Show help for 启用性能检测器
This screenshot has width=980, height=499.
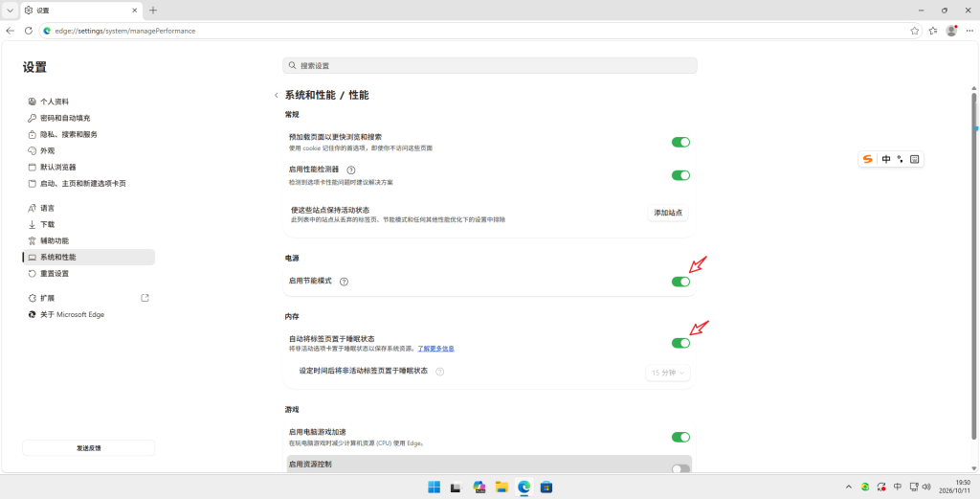350,170
